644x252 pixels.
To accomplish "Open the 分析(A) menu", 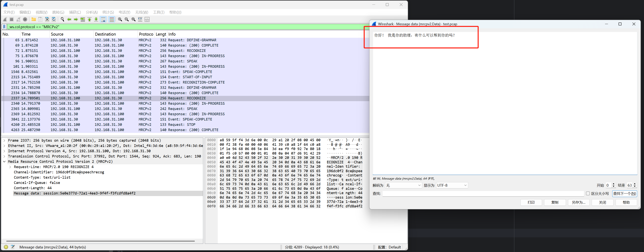I will (91, 12).
